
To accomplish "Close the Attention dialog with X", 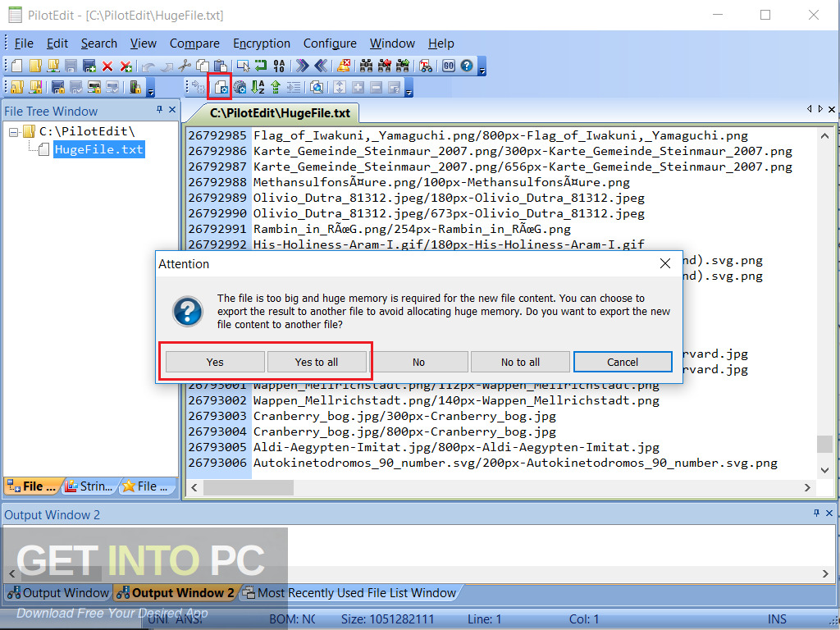I will [664, 263].
